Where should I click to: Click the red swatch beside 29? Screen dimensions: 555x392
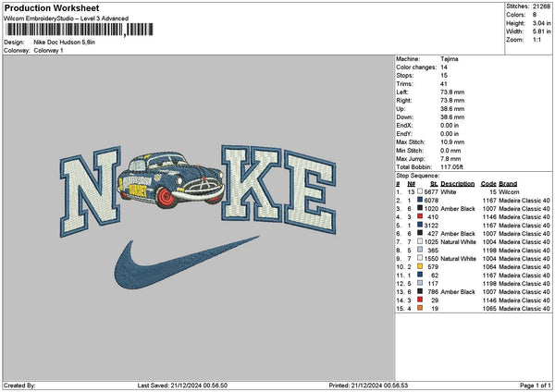(420, 300)
